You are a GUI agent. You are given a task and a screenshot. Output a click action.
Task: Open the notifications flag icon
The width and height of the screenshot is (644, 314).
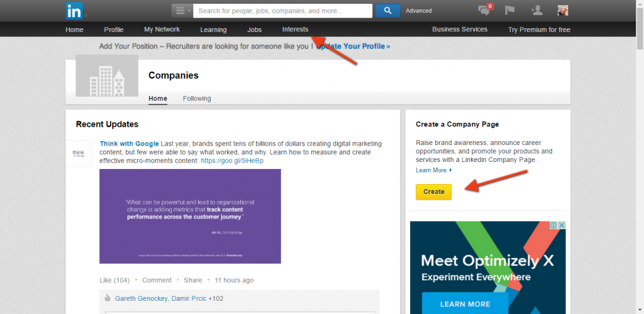click(509, 10)
